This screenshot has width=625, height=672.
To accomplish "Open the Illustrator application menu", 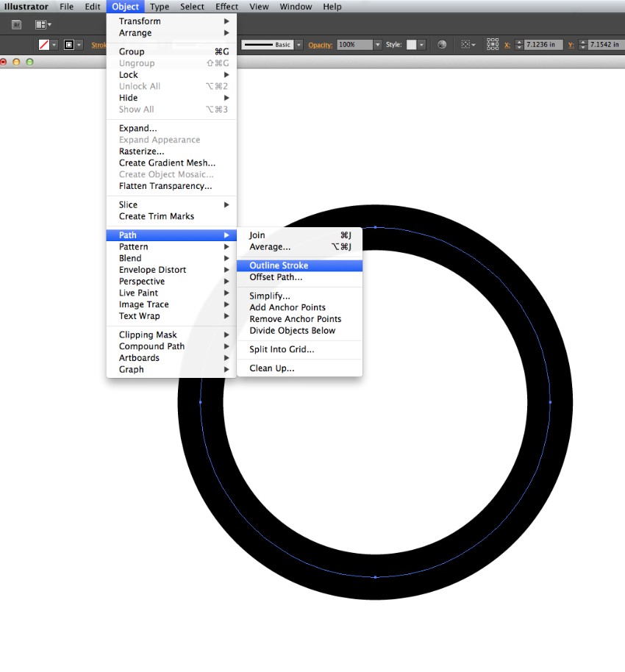I will click(26, 7).
